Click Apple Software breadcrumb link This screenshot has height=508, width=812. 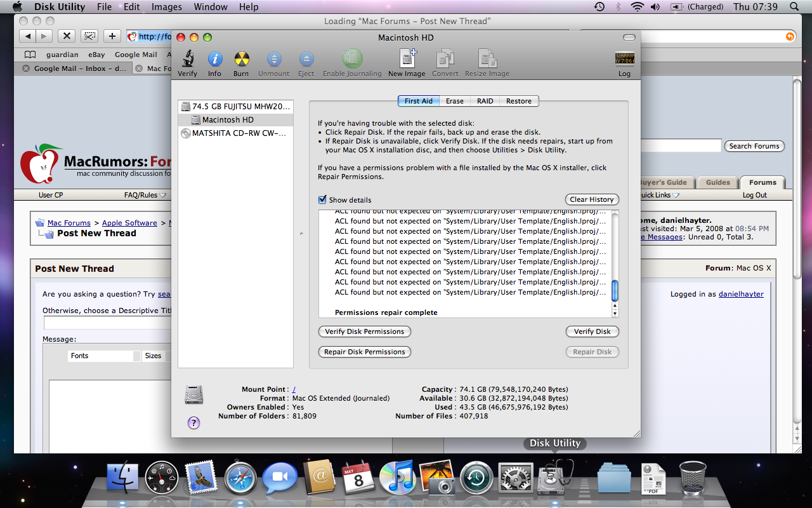point(129,223)
